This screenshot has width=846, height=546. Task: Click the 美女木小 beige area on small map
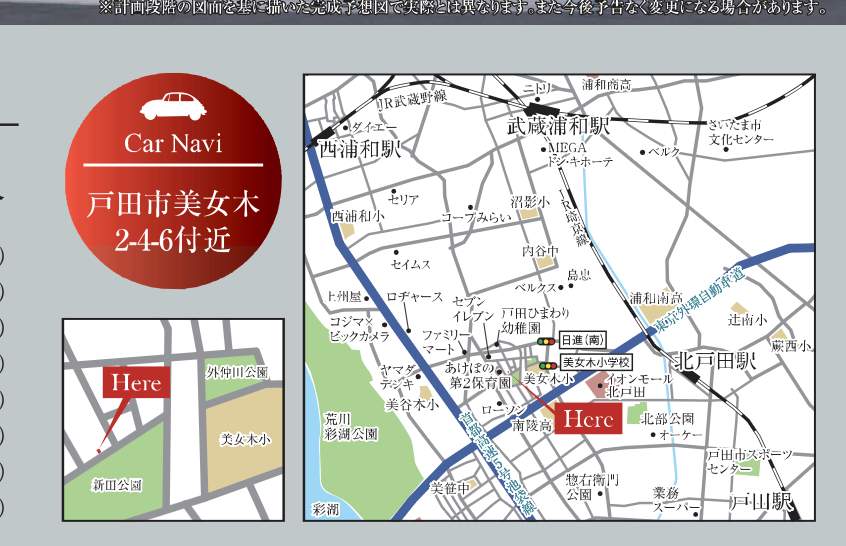(245, 440)
